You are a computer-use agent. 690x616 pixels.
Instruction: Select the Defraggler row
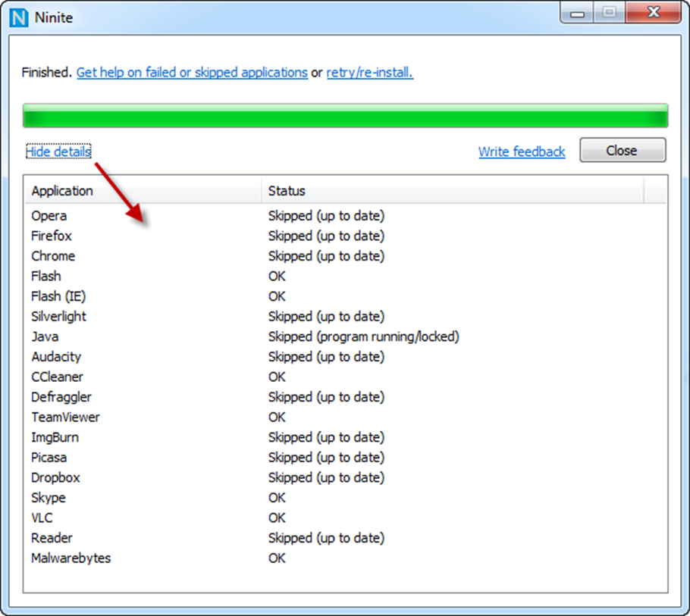pos(346,398)
